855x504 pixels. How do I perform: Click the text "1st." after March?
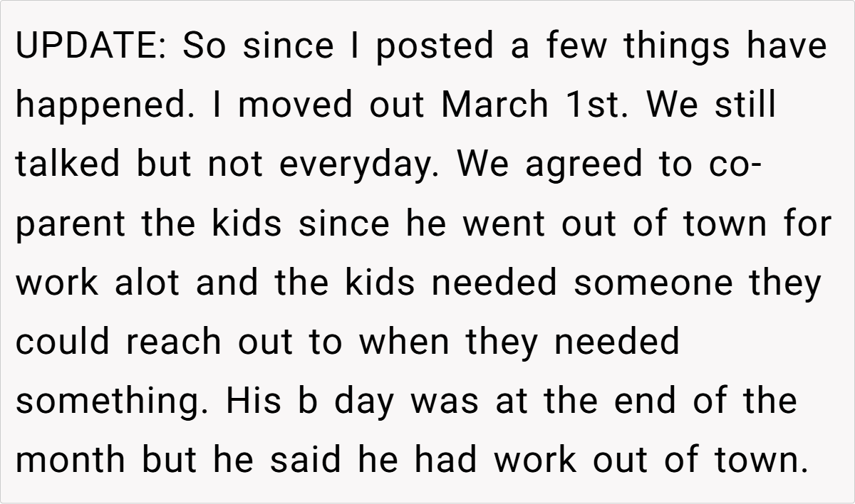pyautogui.click(x=598, y=106)
